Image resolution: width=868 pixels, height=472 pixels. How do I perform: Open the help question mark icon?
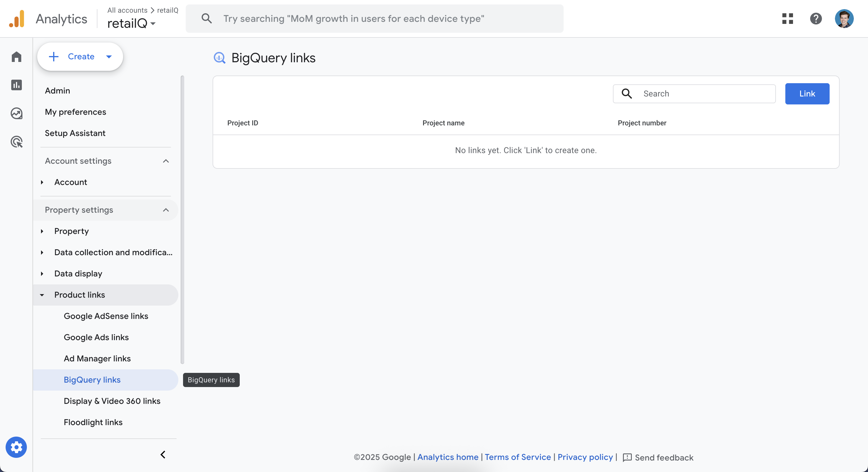click(816, 19)
